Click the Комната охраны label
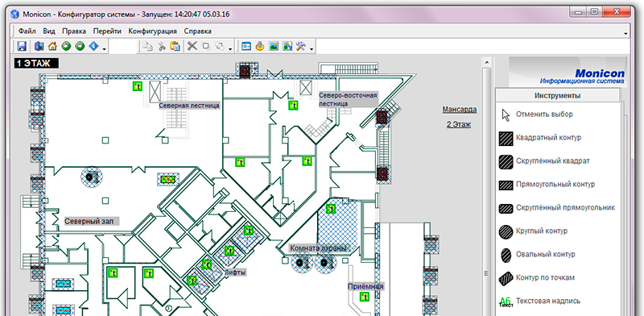 coord(318,248)
